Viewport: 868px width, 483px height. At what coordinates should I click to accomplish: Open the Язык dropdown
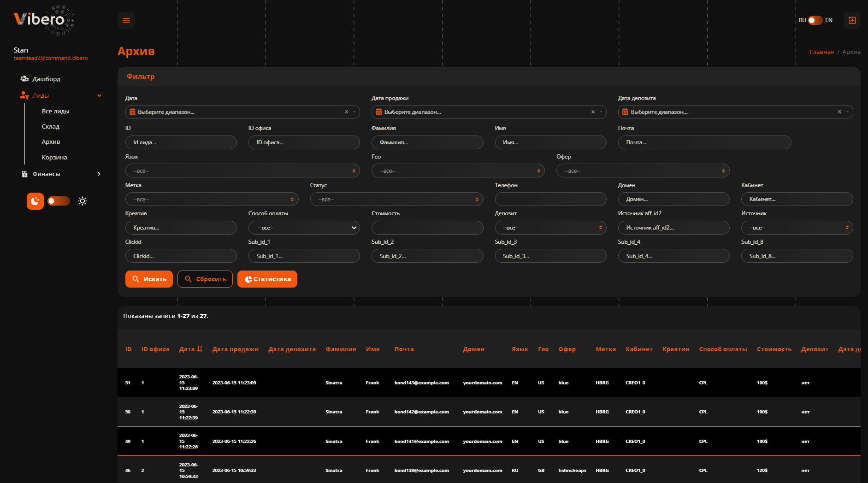242,171
